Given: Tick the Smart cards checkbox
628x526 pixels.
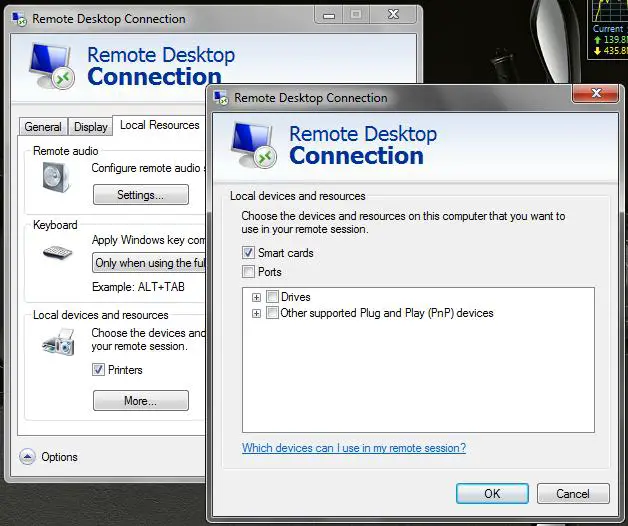Looking at the screenshot, I should pos(248,253).
